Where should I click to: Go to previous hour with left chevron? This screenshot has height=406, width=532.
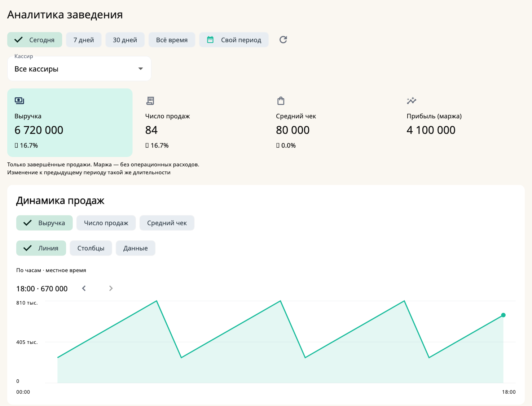84,288
